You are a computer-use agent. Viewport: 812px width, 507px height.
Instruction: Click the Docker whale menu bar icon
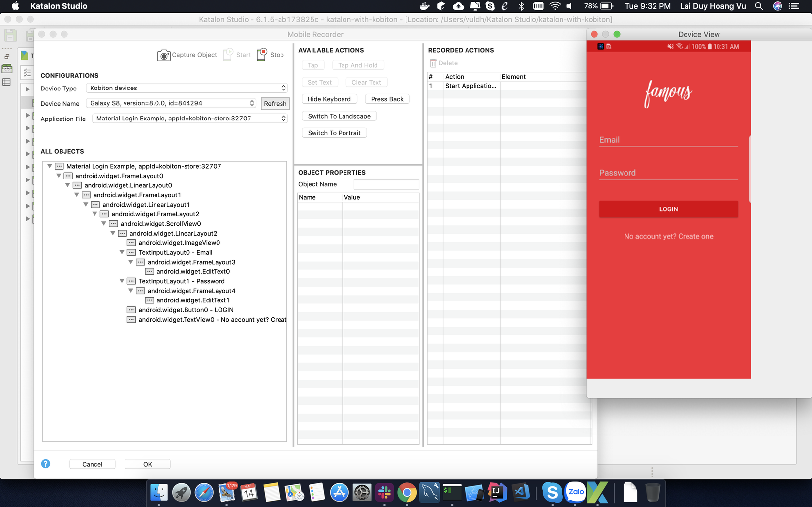[x=424, y=6]
